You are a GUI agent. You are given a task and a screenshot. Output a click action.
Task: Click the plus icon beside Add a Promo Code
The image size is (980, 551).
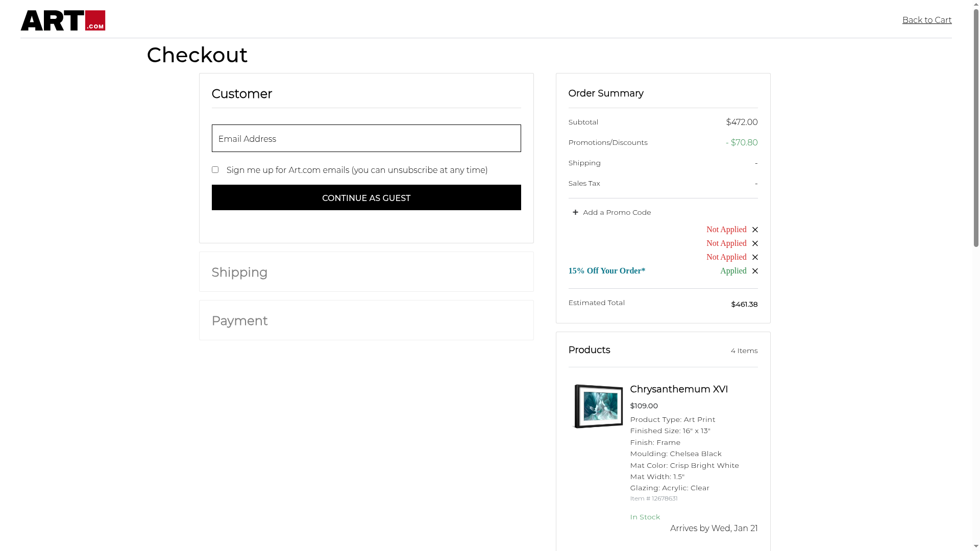pos(575,212)
